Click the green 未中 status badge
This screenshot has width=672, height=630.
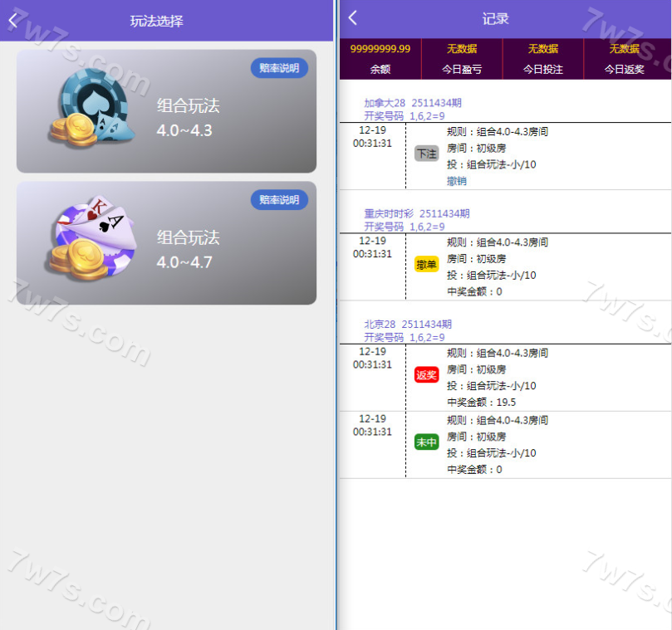(426, 442)
